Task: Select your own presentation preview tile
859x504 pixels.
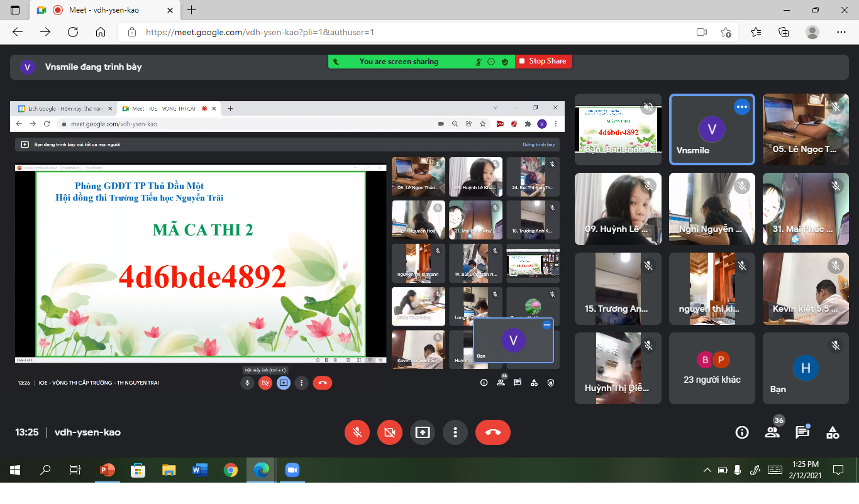Action: (618, 129)
